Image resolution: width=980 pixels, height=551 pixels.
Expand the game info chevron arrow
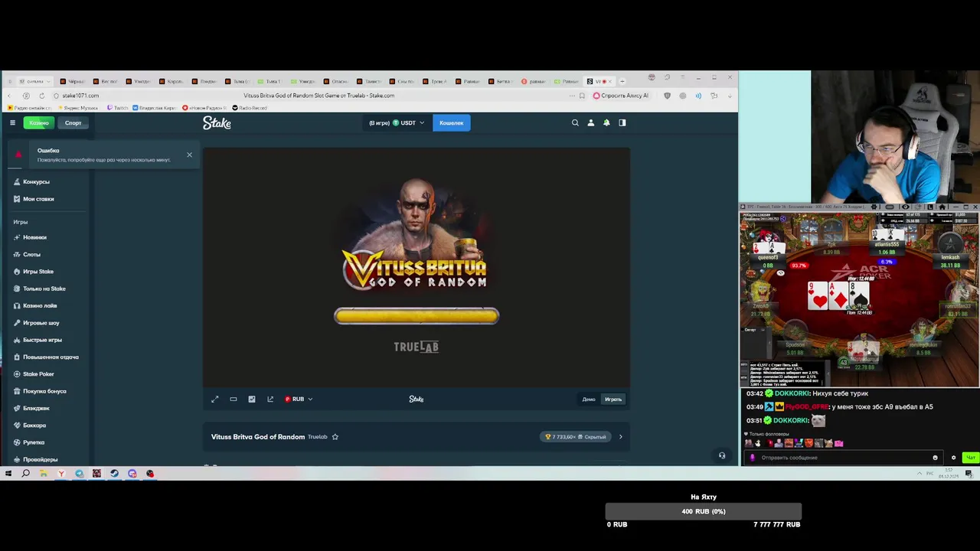click(620, 437)
